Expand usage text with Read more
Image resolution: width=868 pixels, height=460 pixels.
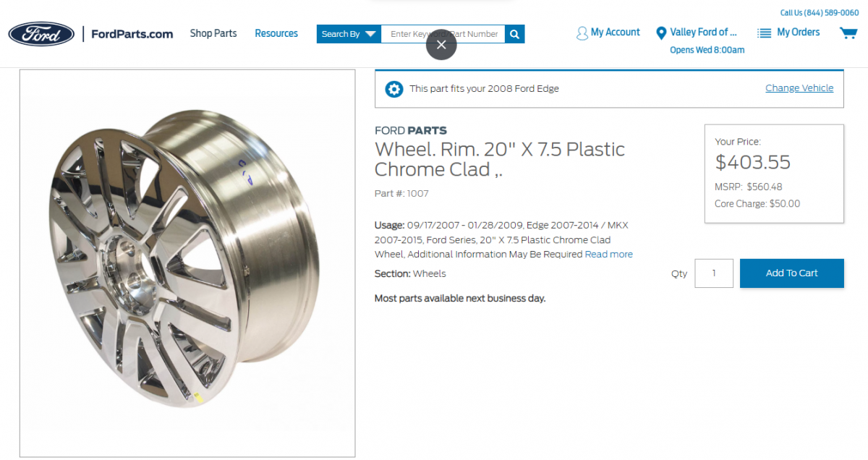(x=609, y=255)
